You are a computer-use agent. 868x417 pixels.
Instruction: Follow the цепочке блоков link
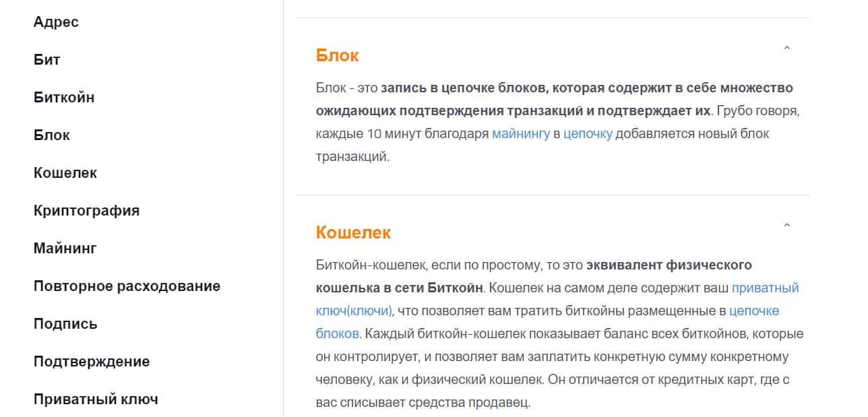coord(754,311)
